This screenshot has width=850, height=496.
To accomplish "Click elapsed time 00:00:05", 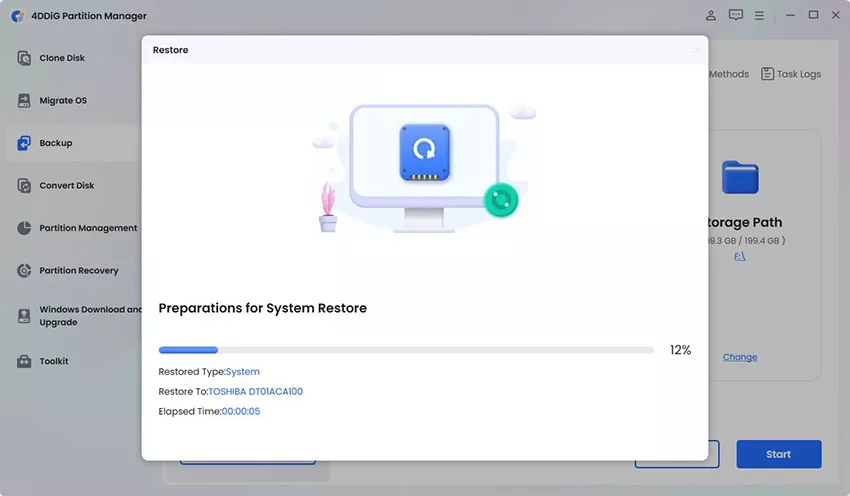I will tap(241, 411).
